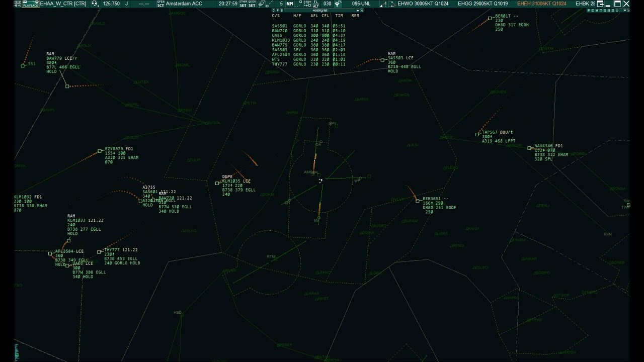This screenshot has height=362, width=644.
Task: Click the PLAYBACK connection icon
Action: tap(31, 4)
